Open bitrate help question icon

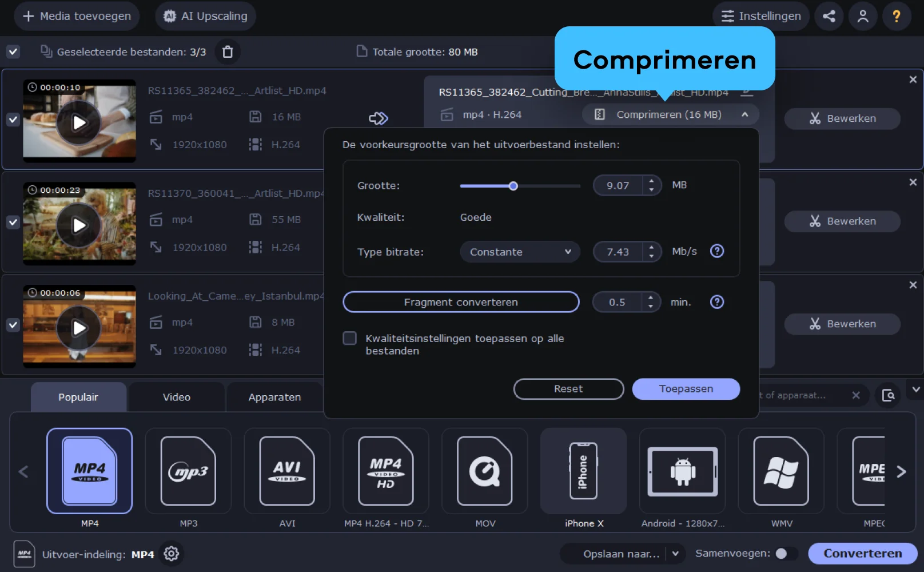coord(717,251)
